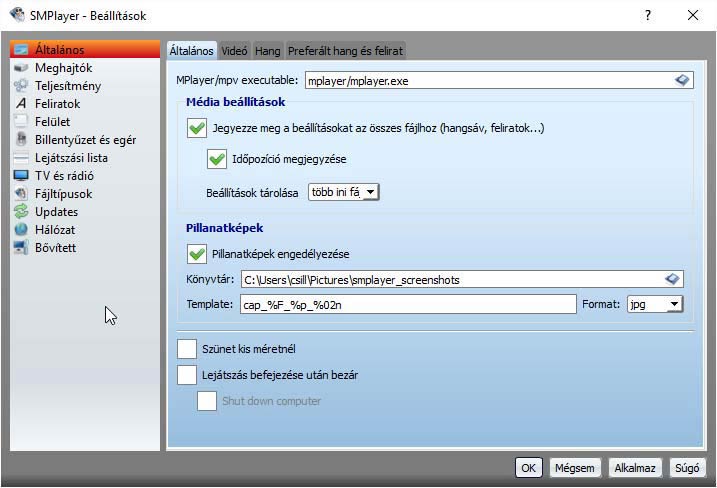Open the Feliratok settings section
Viewport: 717px width, 488px height.
click(x=85, y=103)
